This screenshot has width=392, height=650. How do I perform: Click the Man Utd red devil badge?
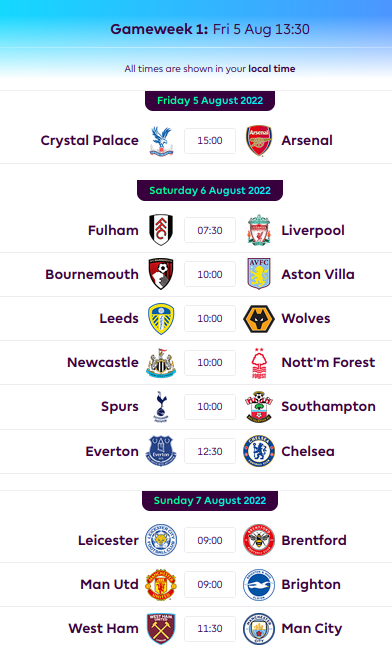coord(161,585)
